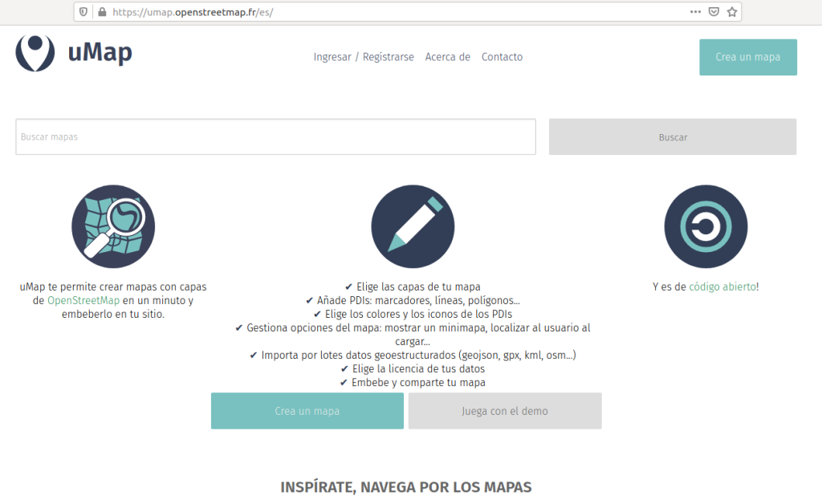Image resolution: width=822 pixels, height=504 pixels.
Task: Click Juega con el demo button
Action: [505, 411]
